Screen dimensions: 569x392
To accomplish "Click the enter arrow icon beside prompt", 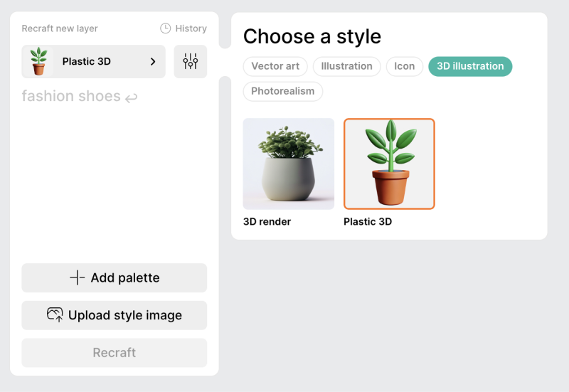I will [131, 97].
